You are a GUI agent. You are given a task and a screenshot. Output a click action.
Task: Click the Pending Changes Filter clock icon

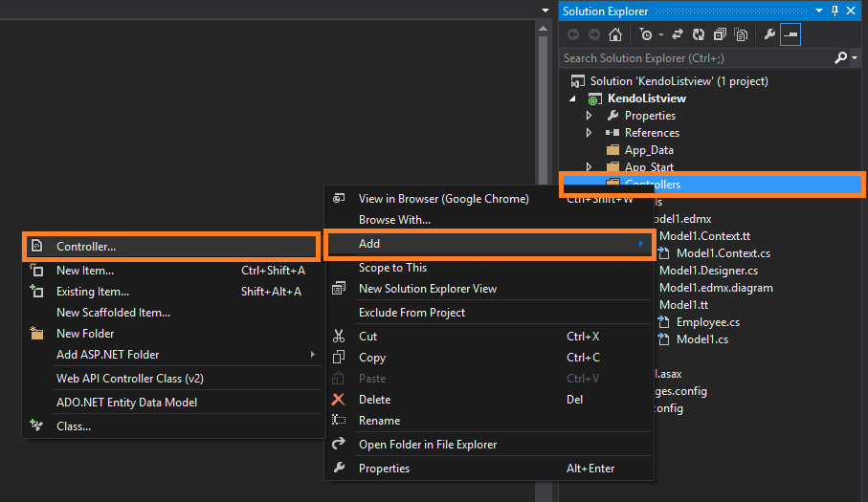[x=646, y=35]
